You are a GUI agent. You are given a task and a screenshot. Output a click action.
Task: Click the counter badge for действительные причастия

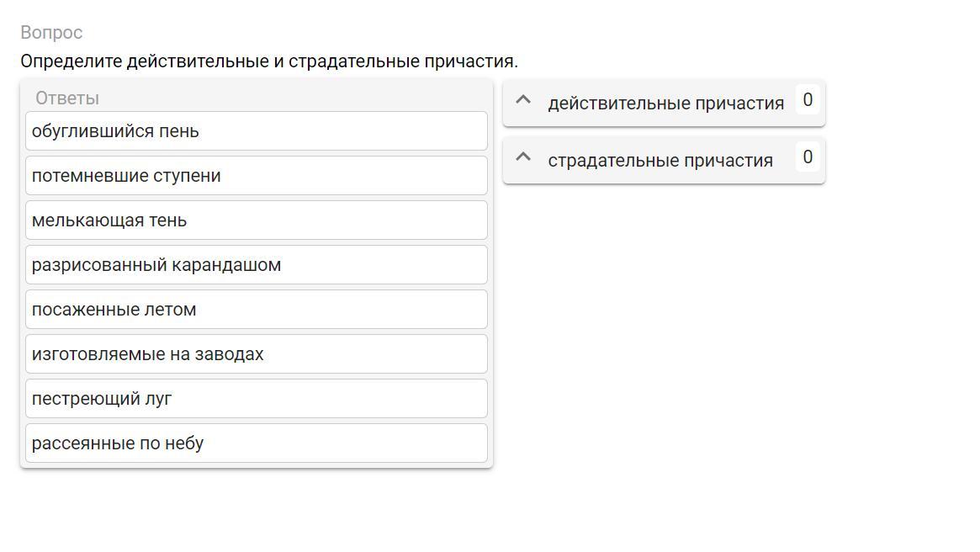click(808, 100)
